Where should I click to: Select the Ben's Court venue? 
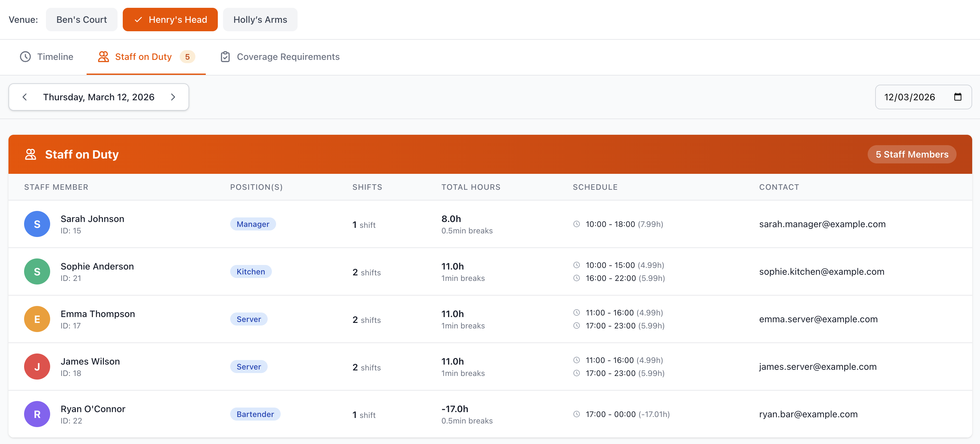tap(81, 20)
